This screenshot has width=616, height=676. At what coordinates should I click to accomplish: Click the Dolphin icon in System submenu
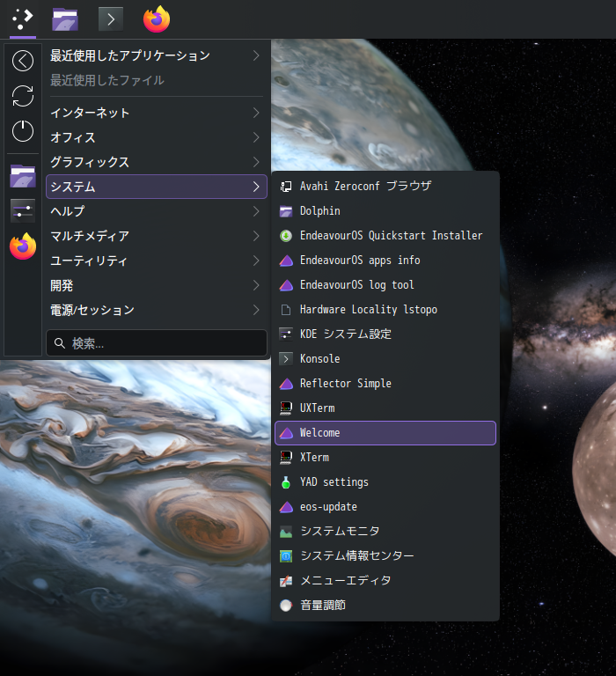point(286,211)
